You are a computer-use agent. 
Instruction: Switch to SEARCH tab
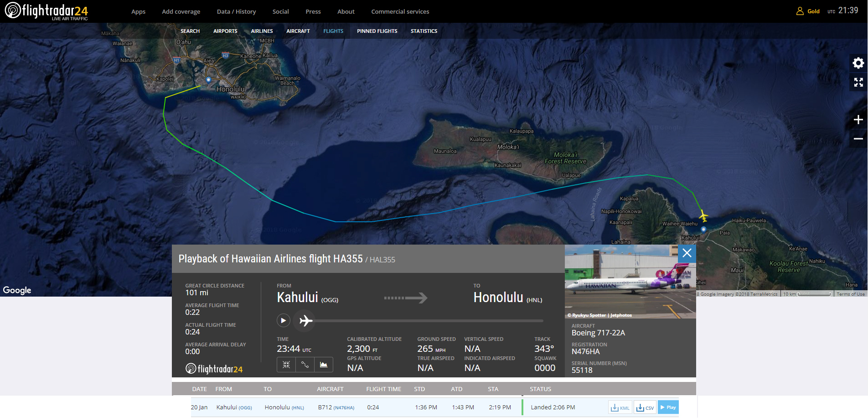(190, 31)
